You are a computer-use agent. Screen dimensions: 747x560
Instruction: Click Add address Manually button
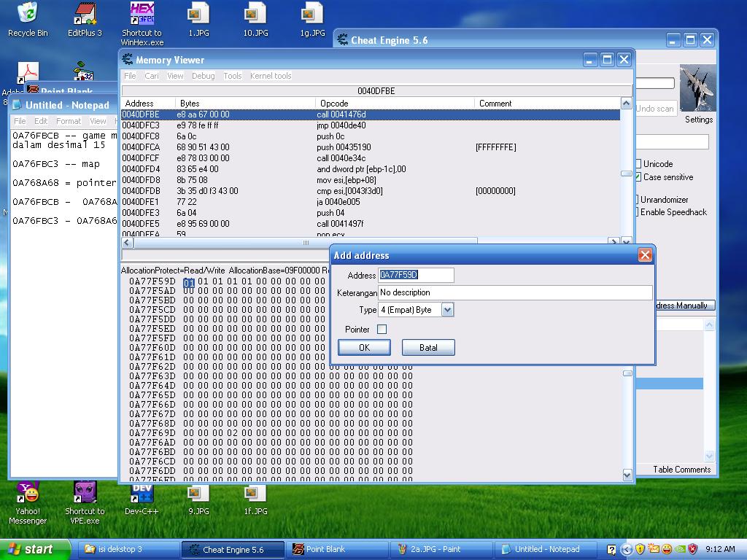click(x=676, y=306)
